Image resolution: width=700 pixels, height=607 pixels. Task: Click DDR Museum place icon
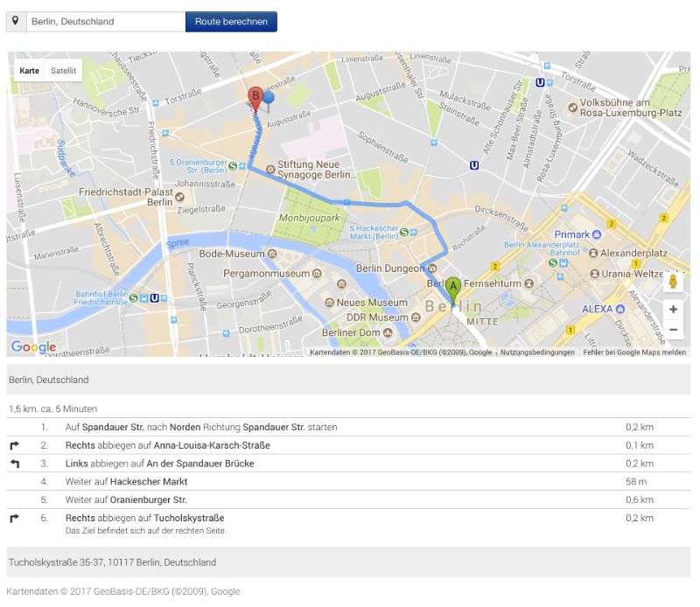pyautogui.click(x=416, y=317)
